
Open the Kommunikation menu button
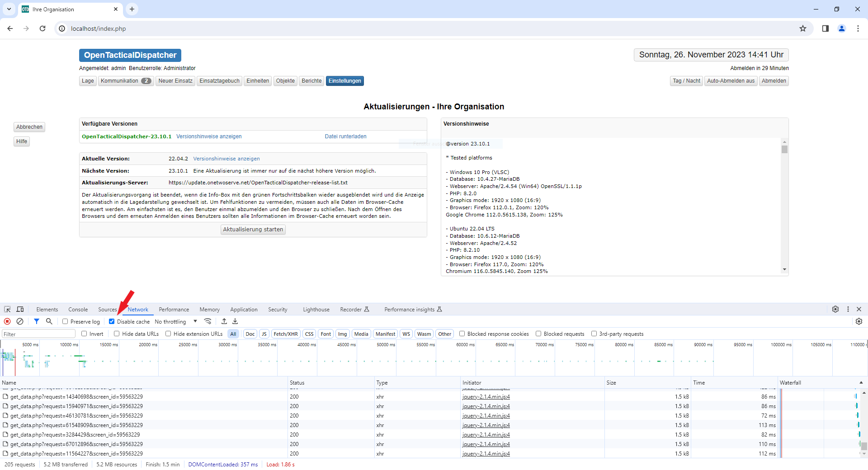coord(126,81)
